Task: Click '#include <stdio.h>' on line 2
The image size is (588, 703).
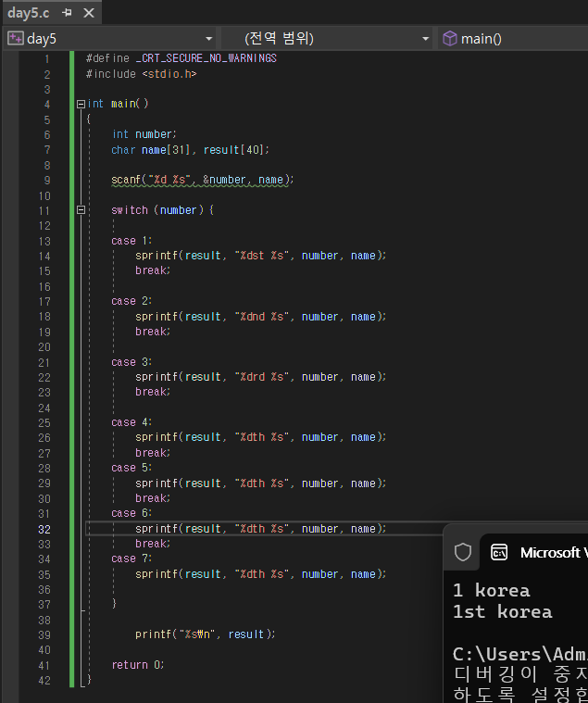Action: click(x=141, y=74)
